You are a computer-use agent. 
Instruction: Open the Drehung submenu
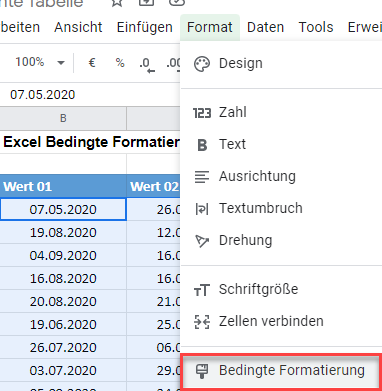281,240
